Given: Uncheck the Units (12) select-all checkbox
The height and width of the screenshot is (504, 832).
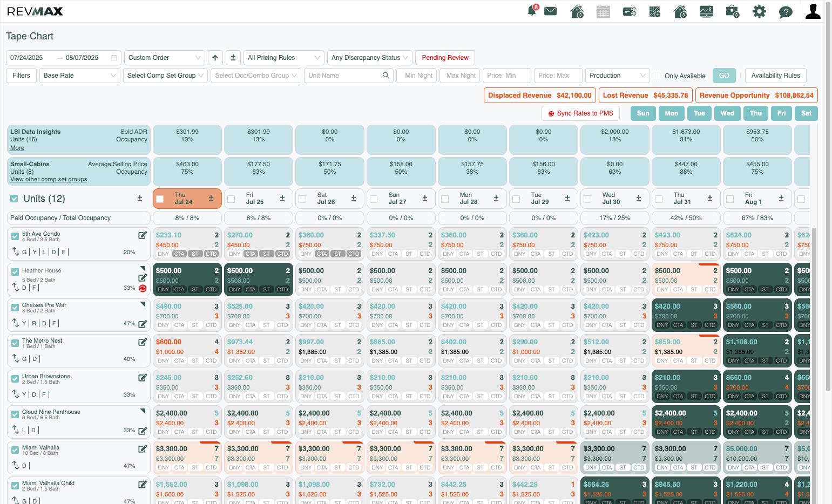Looking at the screenshot, I should coord(14,199).
